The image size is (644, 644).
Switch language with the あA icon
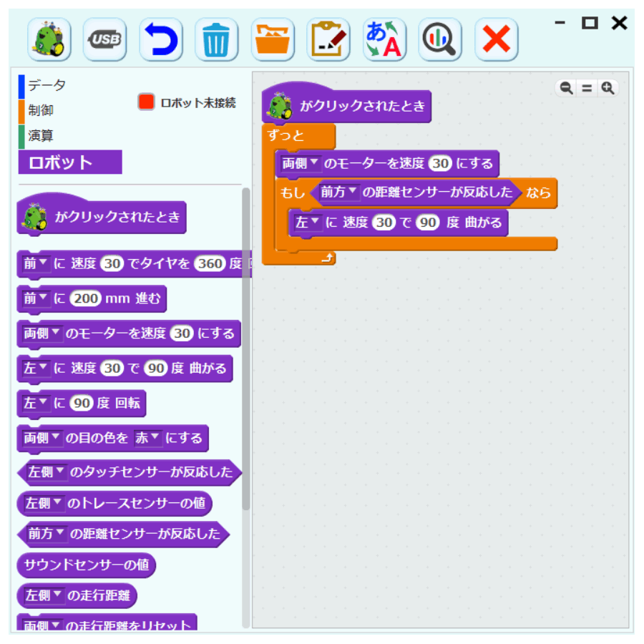pyautogui.click(x=384, y=39)
